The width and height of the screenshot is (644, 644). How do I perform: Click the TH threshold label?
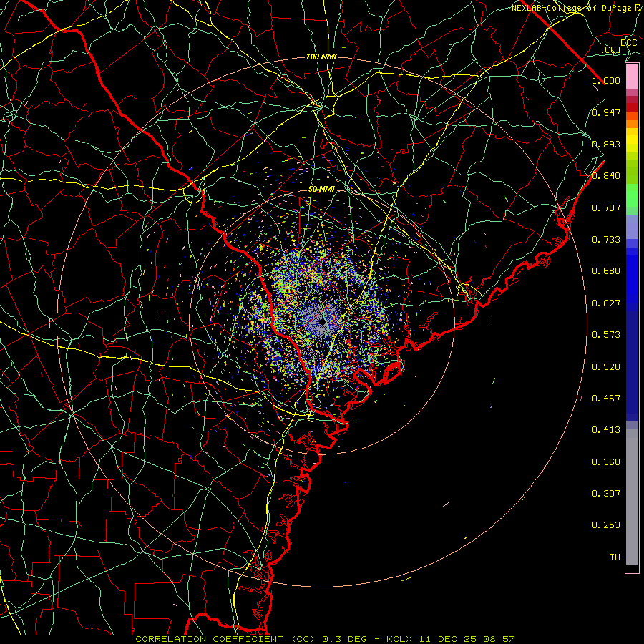615,557
